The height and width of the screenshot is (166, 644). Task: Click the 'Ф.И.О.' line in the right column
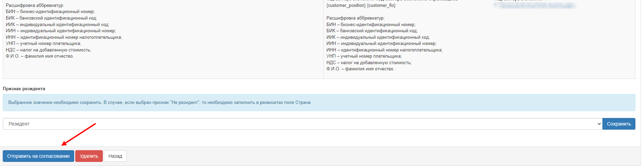click(x=360, y=69)
